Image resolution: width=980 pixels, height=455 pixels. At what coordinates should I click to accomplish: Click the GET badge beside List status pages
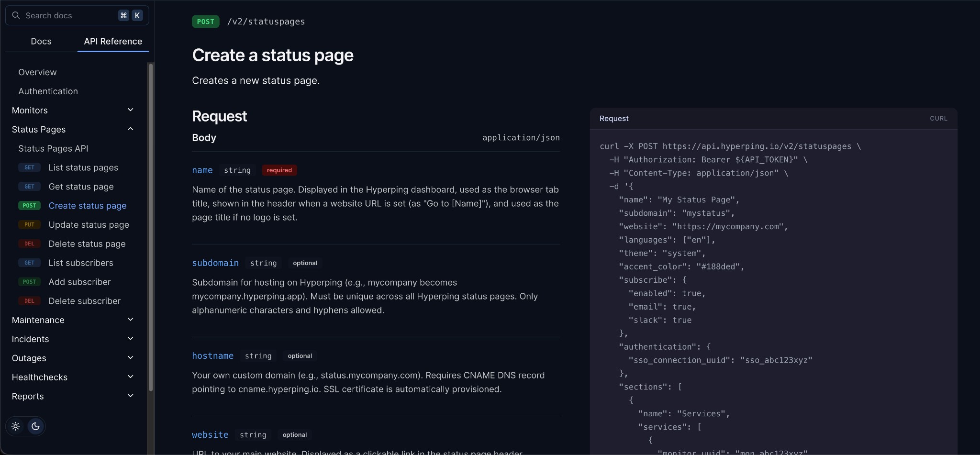pyautogui.click(x=29, y=167)
